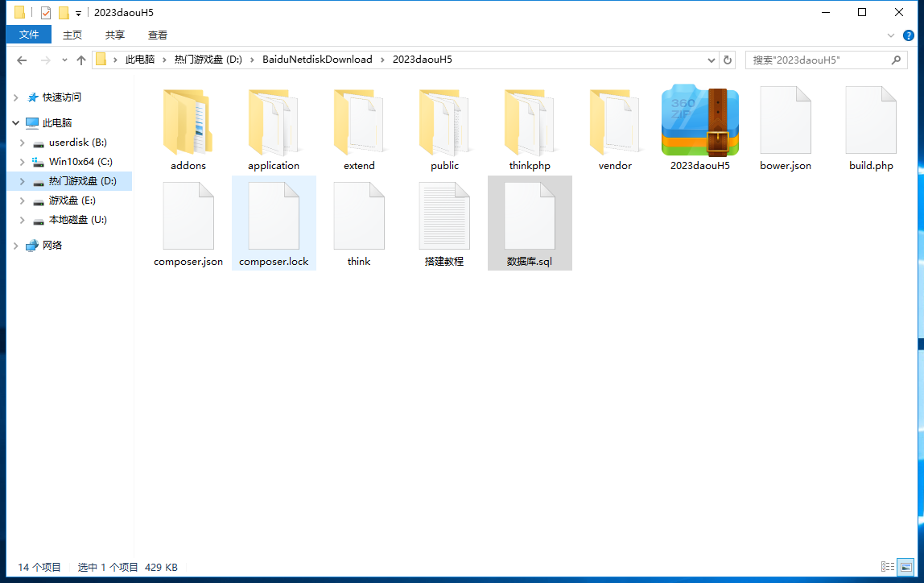Select the composer.lock file
924x583 pixels.
(x=274, y=216)
